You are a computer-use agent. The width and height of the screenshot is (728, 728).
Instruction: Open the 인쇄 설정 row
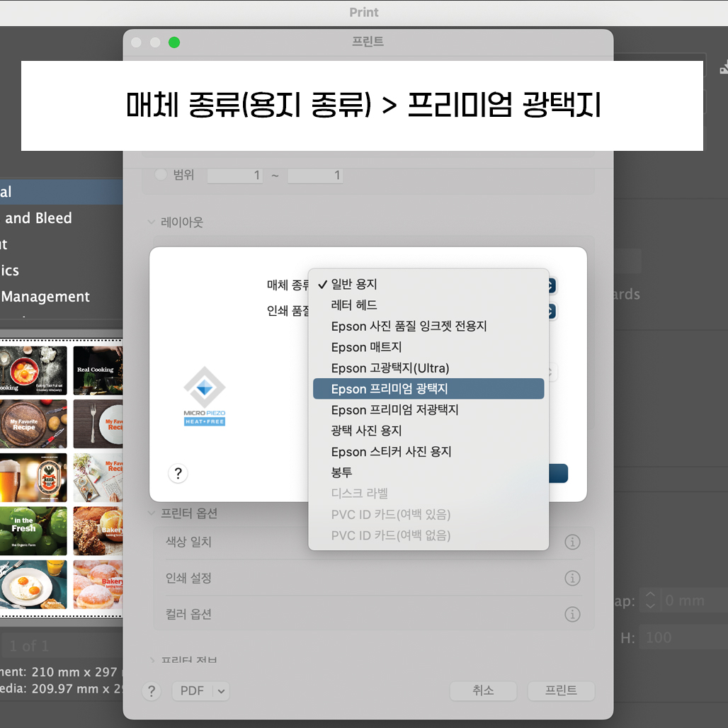pos(373,578)
